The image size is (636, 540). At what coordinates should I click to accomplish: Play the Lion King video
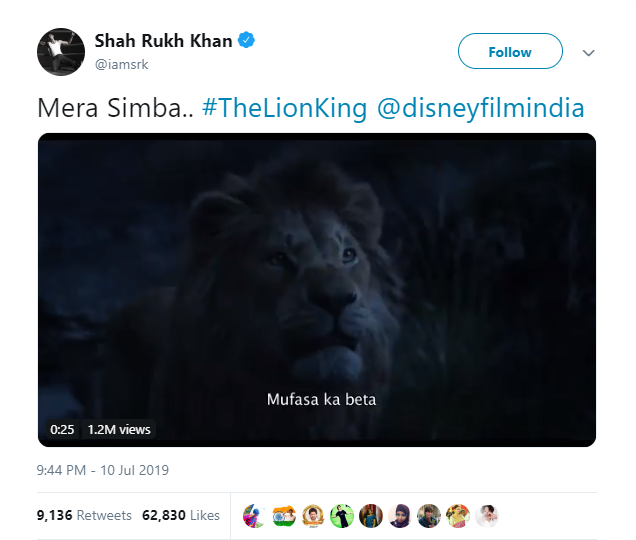pyautogui.click(x=317, y=290)
